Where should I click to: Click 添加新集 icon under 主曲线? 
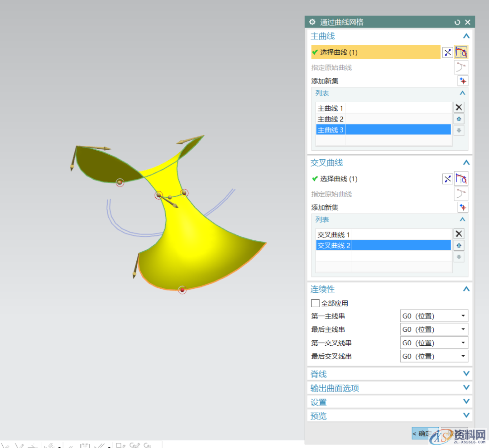click(462, 81)
